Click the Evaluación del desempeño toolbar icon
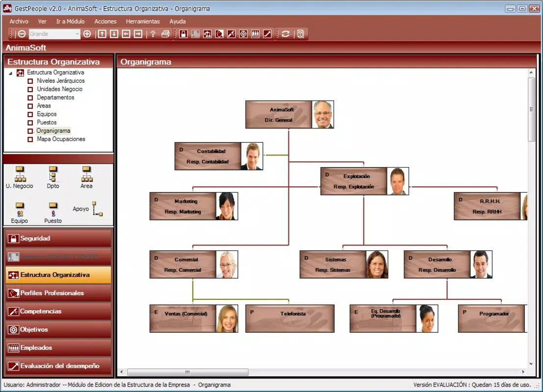 [x=267, y=34]
